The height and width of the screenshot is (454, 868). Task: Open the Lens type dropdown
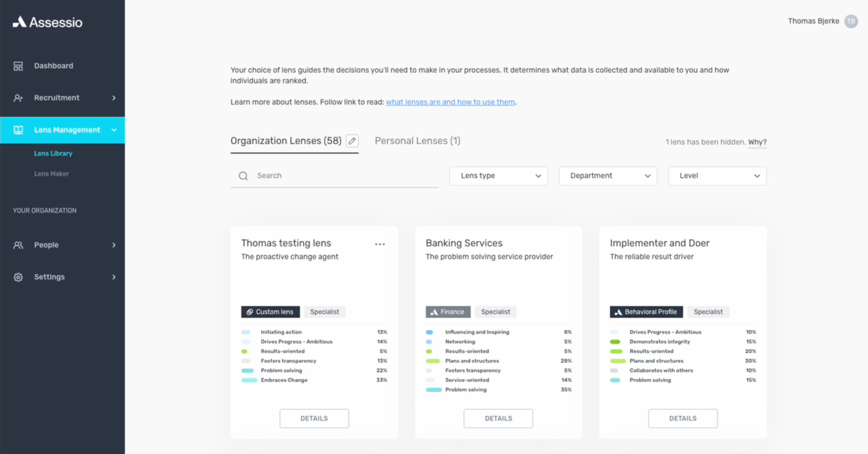[x=498, y=176]
